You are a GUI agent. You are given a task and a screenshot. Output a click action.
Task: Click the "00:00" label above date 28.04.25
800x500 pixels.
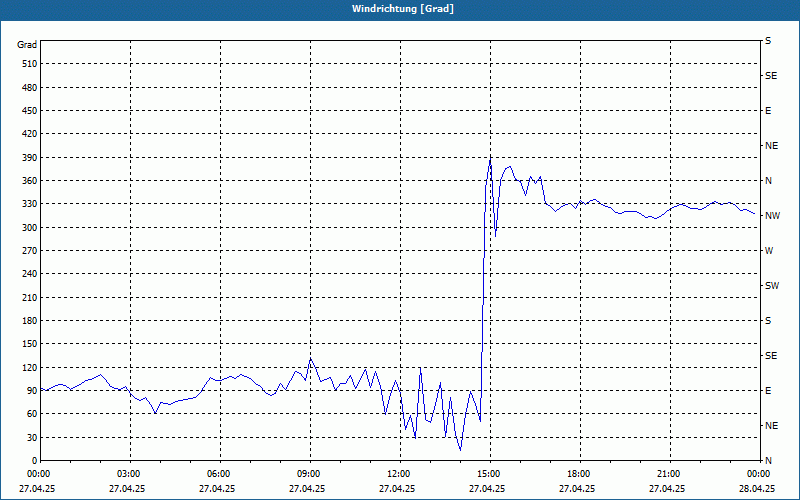click(757, 474)
